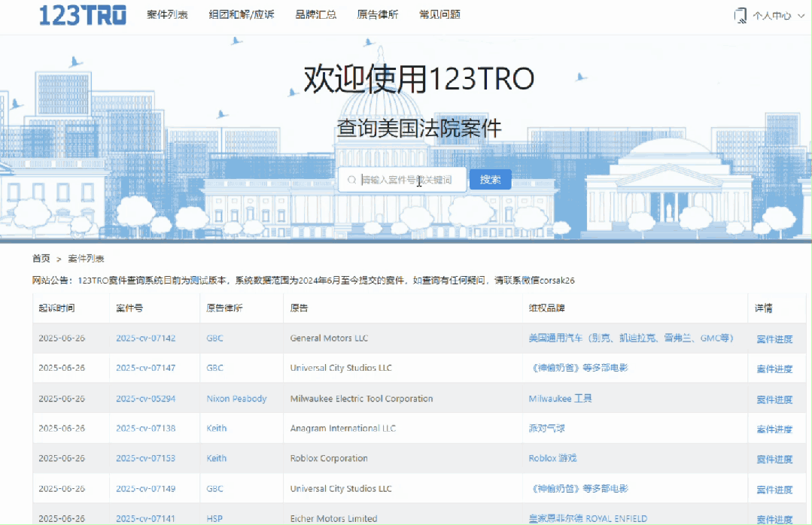This screenshot has height=525, width=812.
Task: Open the Milwaukee 工具 brand link
Action: pos(560,399)
